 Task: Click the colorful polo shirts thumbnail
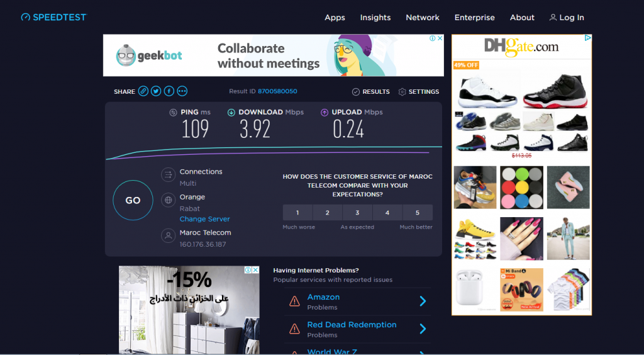pos(569,290)
